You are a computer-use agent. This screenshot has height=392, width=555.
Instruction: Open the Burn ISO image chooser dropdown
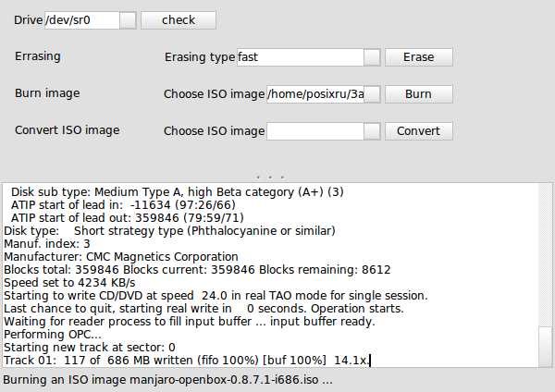pos(372,94)
